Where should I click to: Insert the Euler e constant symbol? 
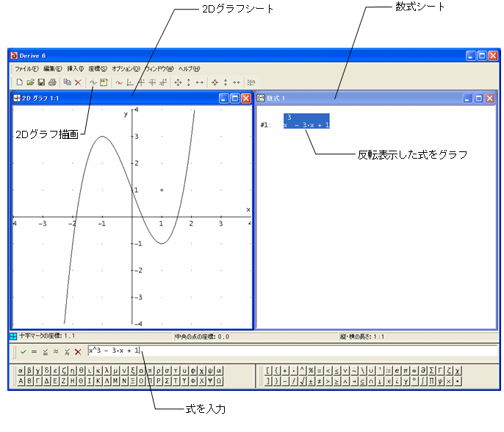(x=398, y=370)
